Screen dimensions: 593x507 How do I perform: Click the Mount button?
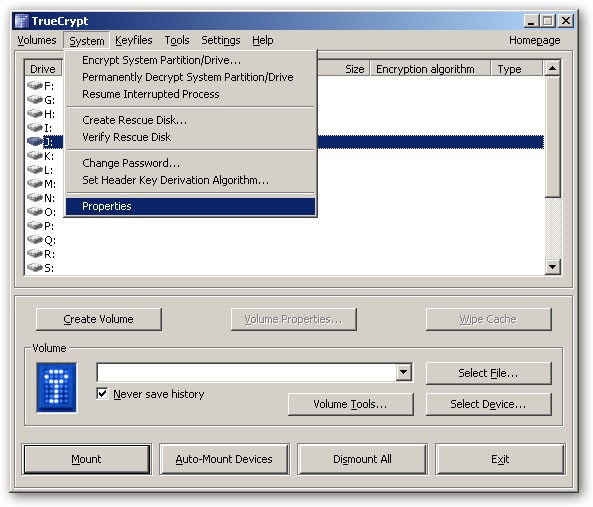coord(87,459)
